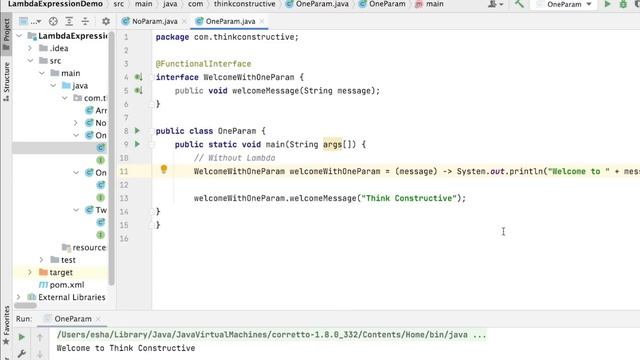640x360 pixels.
Task: Click the locate-opened-file target icon
Action: (x=53, y=21)
